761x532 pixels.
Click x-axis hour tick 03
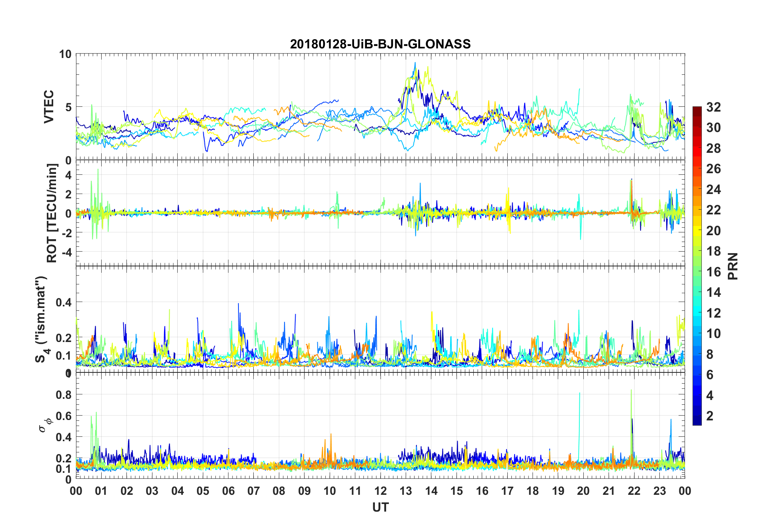click(x=152, y=491)
